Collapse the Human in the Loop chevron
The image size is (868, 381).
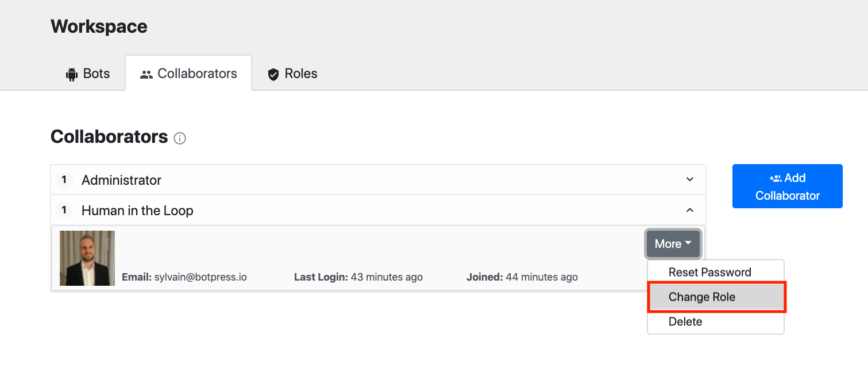(x=690, y=211)
